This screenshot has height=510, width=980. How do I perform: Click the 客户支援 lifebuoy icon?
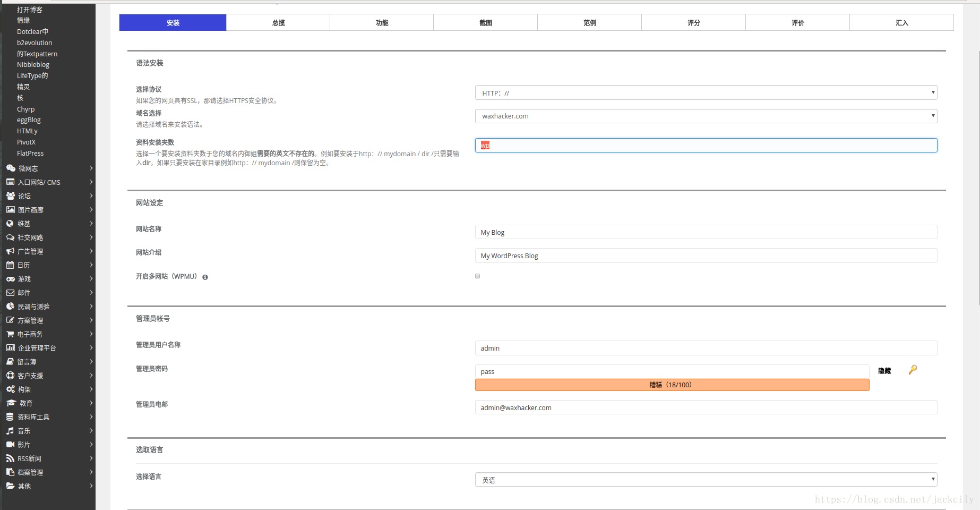point(10,376)
